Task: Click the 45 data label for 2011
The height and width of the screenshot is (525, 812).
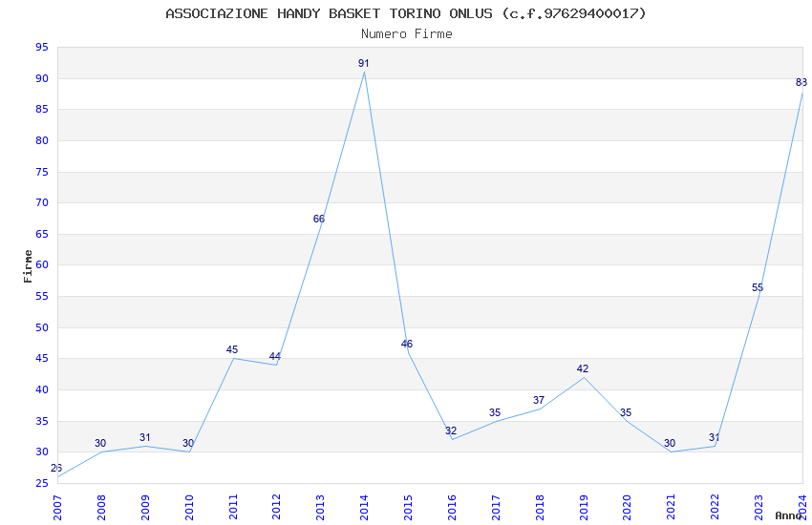Action: coord(232,349)
